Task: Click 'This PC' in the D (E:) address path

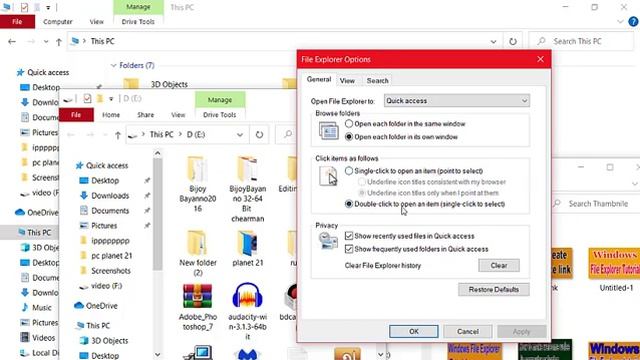Action: coord(162,134)
